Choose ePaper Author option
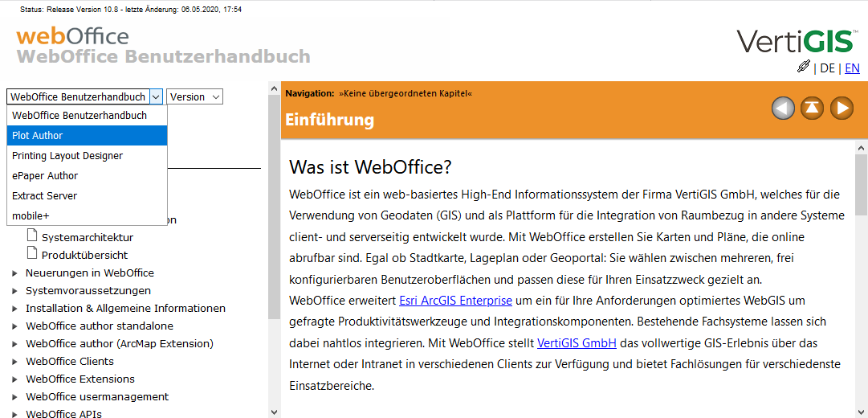The width and height of the screenshot is (868, 418). 87,176
